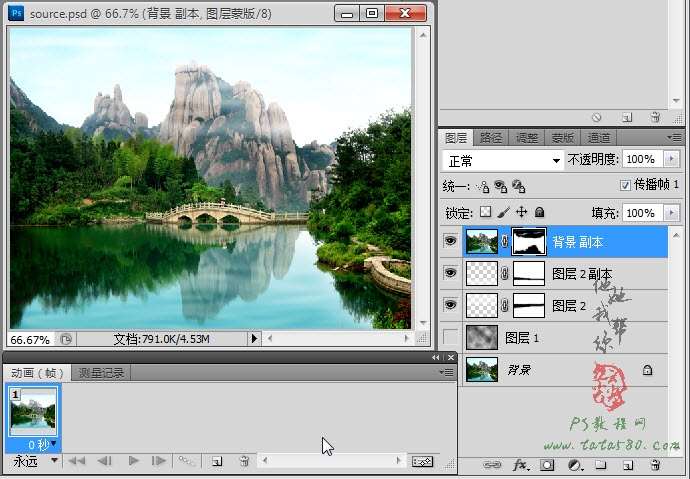
Task: Click the lock icon on 背景 layer
Action: 647,370
